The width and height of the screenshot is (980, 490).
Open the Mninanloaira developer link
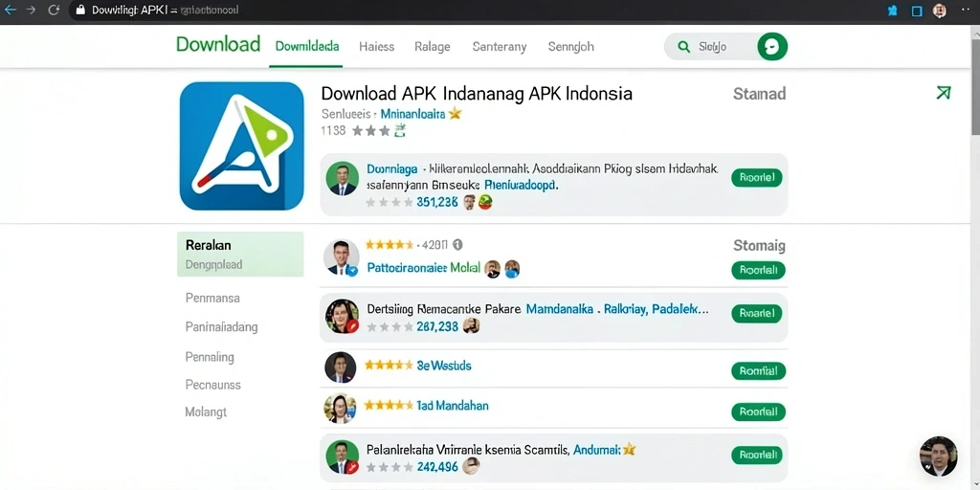click(412, 114)
